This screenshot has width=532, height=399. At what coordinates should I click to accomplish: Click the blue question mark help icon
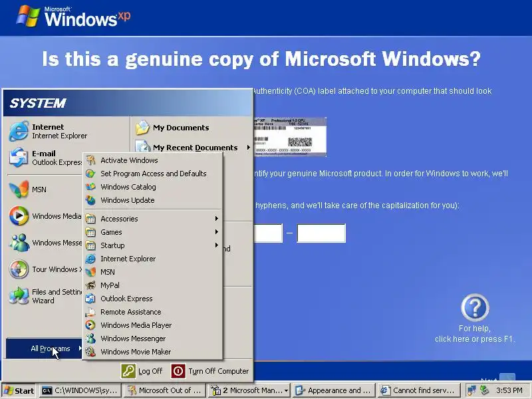coord(475,308)
